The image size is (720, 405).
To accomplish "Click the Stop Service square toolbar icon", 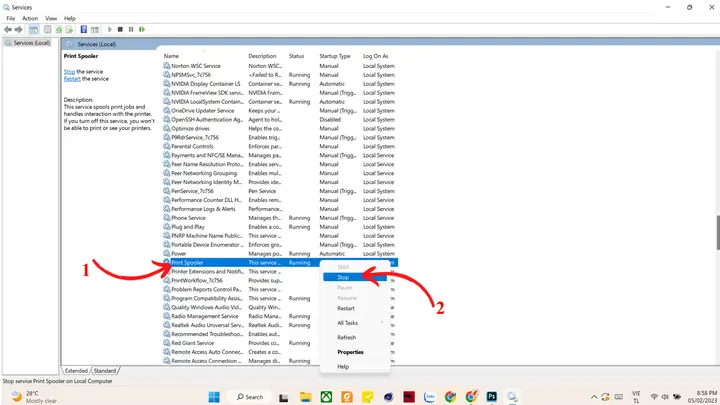I will tap(120, 29).
